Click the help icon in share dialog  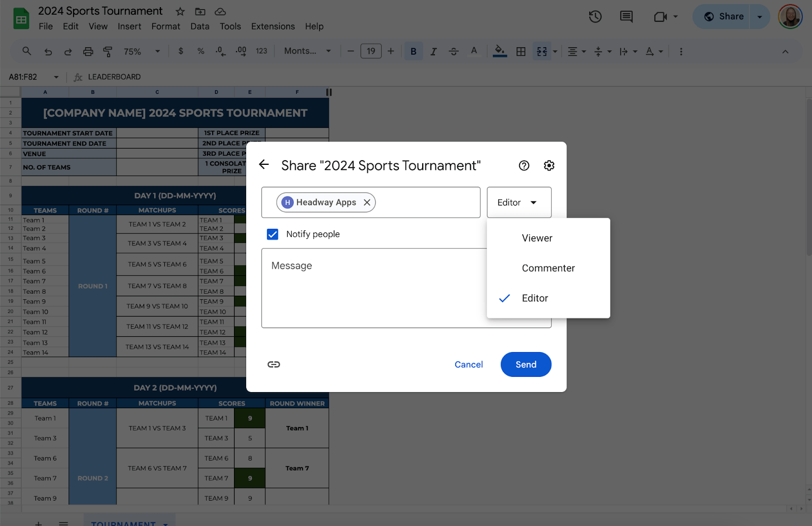point(524,166)
